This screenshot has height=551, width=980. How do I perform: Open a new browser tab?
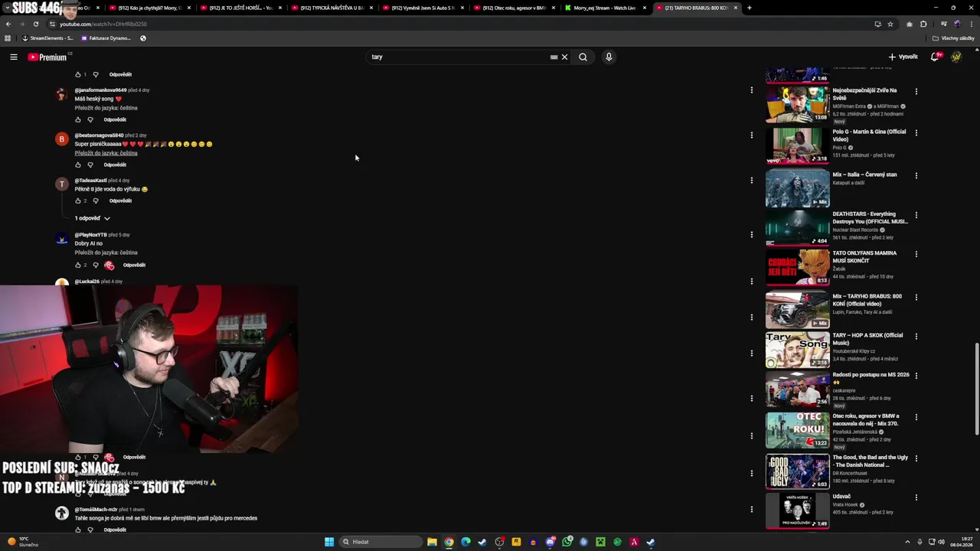tap(749, 8)
